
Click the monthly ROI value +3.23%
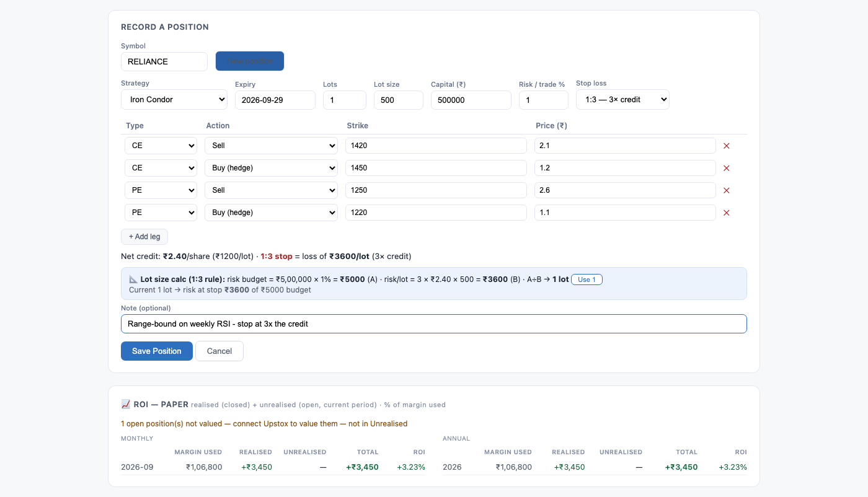click(411, 467)
